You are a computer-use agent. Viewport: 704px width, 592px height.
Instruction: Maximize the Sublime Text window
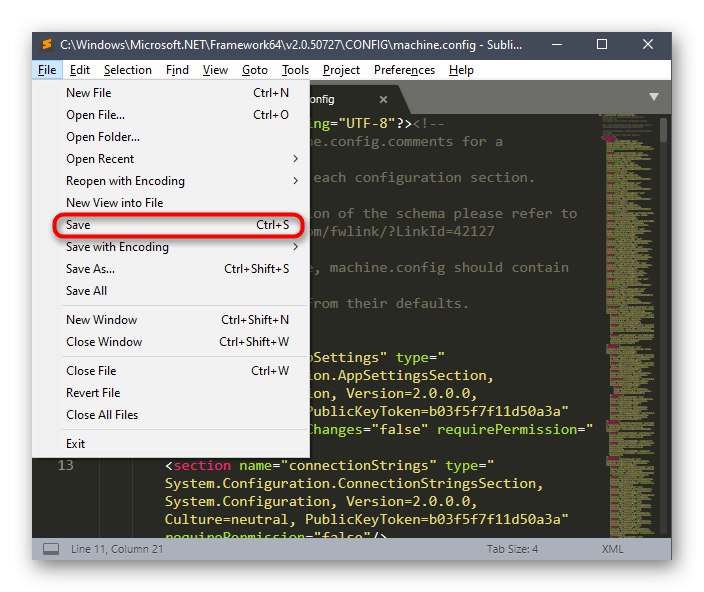[602, 44]
